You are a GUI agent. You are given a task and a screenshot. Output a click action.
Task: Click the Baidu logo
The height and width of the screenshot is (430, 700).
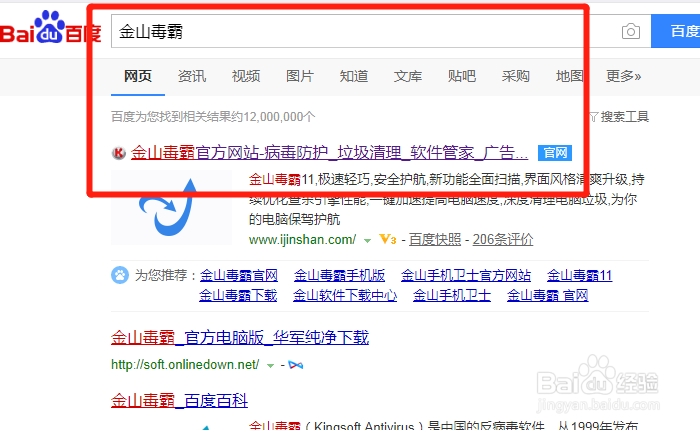tap(50, 29)
